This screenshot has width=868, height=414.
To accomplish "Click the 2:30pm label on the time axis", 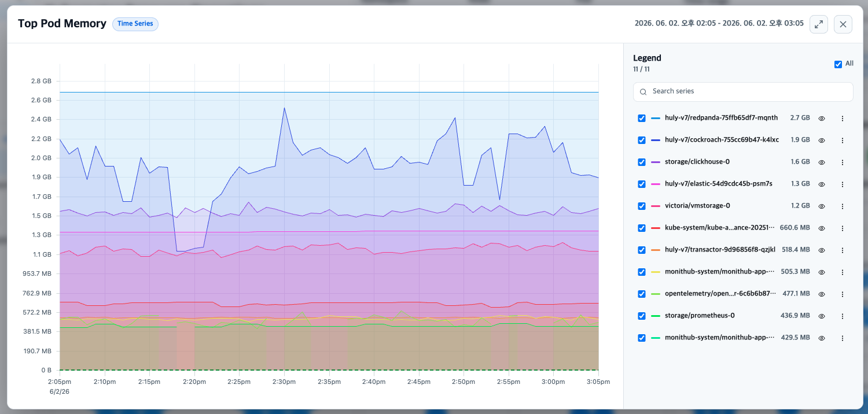I will pos(284,382).
